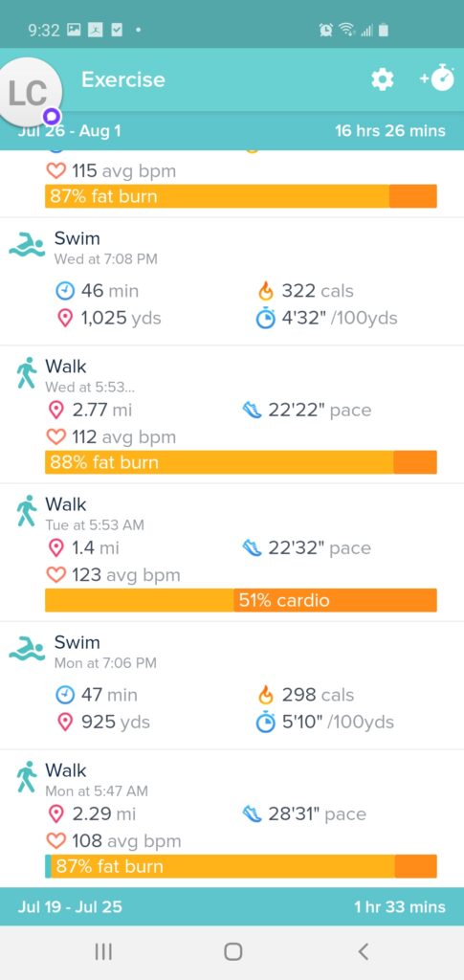
Task: Open the LC profile avatar
Action: tap(29, 93)
